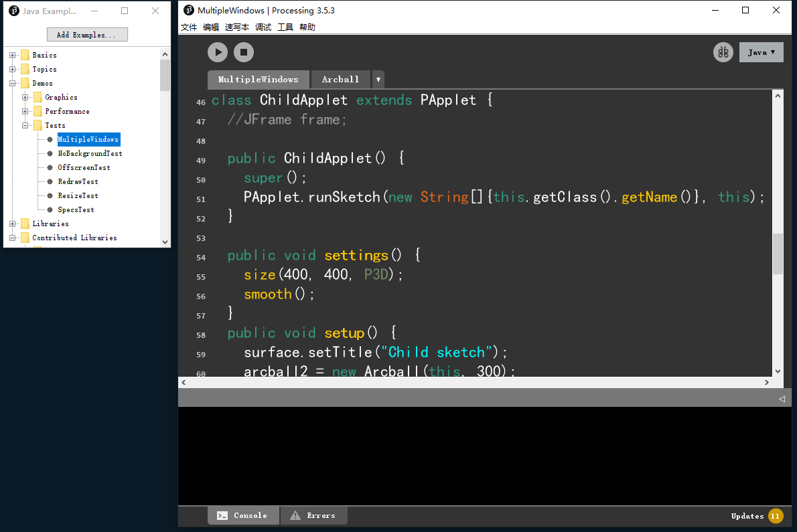Open the 文件 menu
Screen dimensions: 797x532
click(x=189, y=27)
